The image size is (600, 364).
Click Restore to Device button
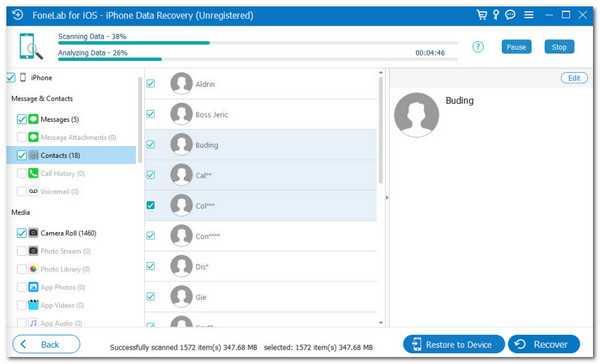tap(454, 344)
